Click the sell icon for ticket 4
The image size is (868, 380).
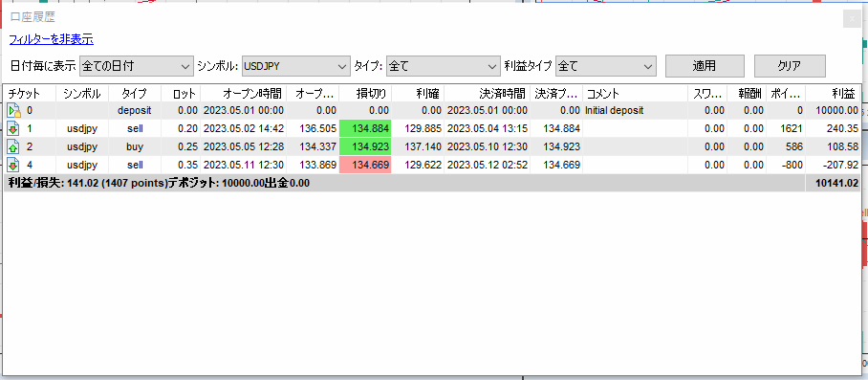pos(13,165)
